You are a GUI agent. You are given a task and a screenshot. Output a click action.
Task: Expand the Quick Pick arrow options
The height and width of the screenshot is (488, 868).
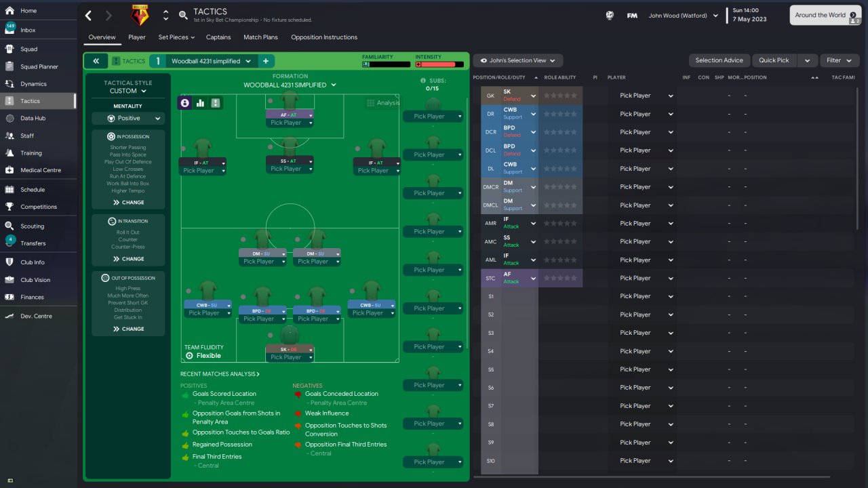coord(807,60)
